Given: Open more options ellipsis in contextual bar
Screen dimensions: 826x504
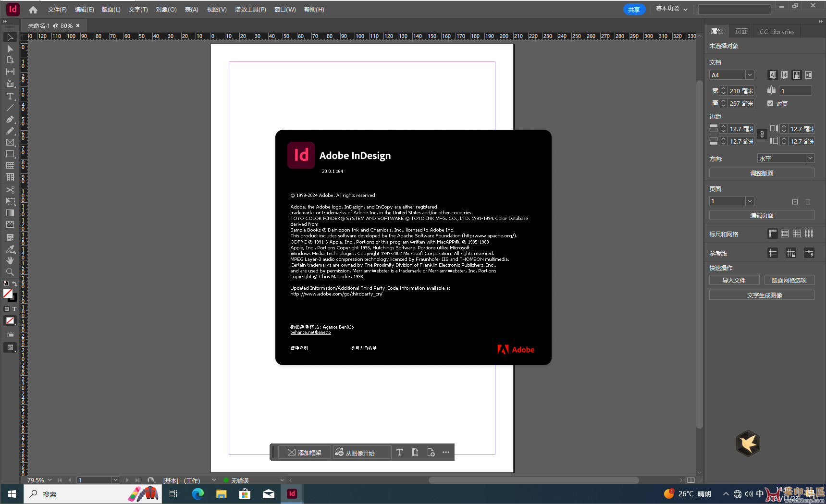Looking at the screenshot, I should (x=446, y=452).
